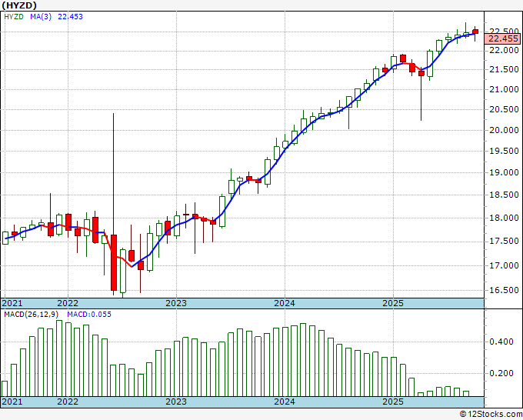
Task: Click the 0.400 MACD axis label
Action: (x=501, y=342)
